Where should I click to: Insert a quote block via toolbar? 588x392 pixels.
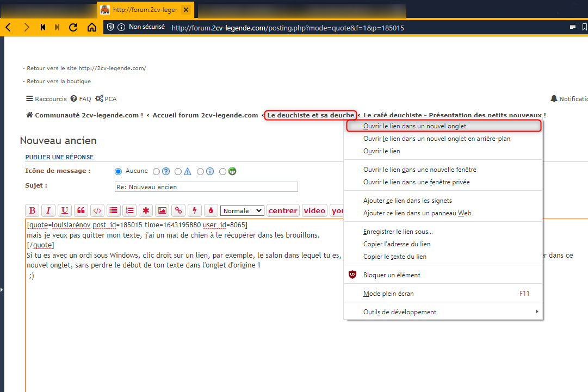81,211
